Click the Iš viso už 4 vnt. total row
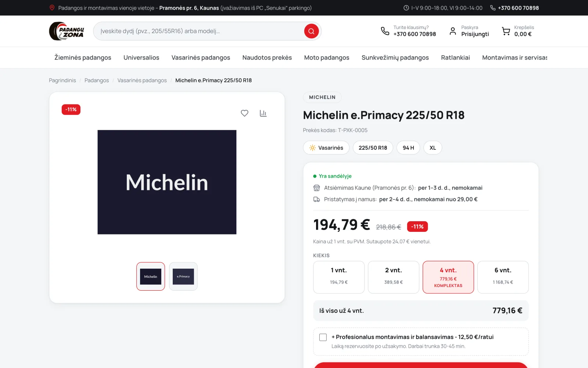 [421, 311]
